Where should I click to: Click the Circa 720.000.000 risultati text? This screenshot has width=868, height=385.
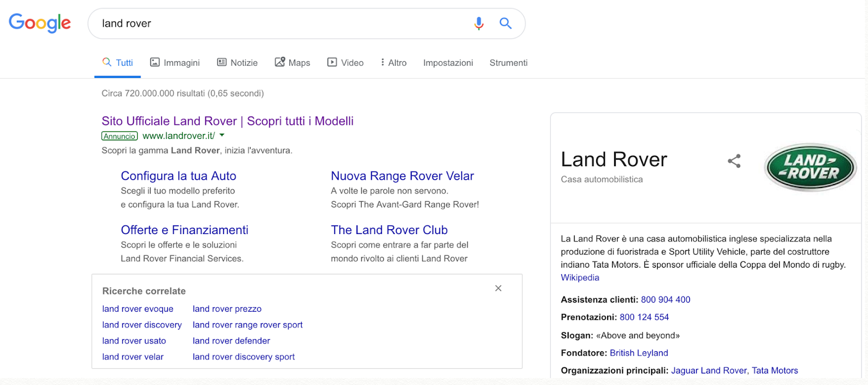(182, 93)
